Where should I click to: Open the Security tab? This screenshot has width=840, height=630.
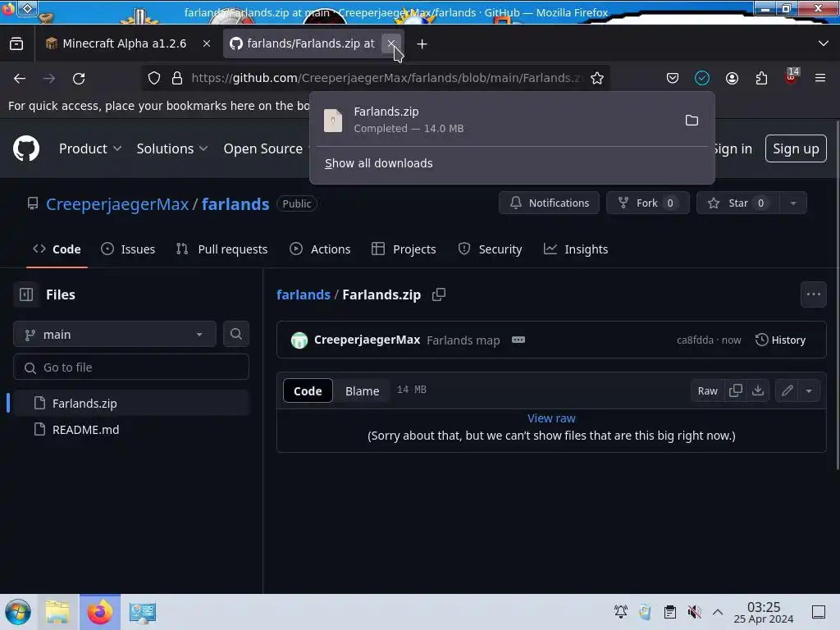(491, 249)
